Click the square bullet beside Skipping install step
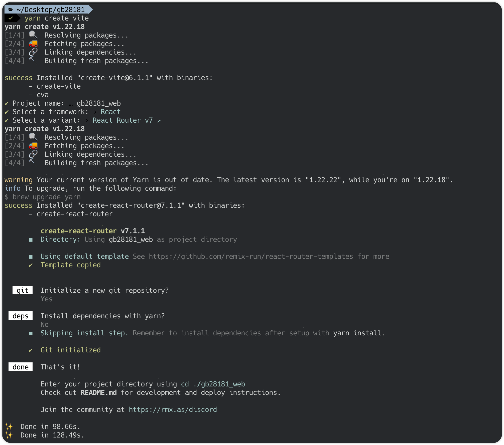This screenshot has width=504, height=445. (31, 333)
